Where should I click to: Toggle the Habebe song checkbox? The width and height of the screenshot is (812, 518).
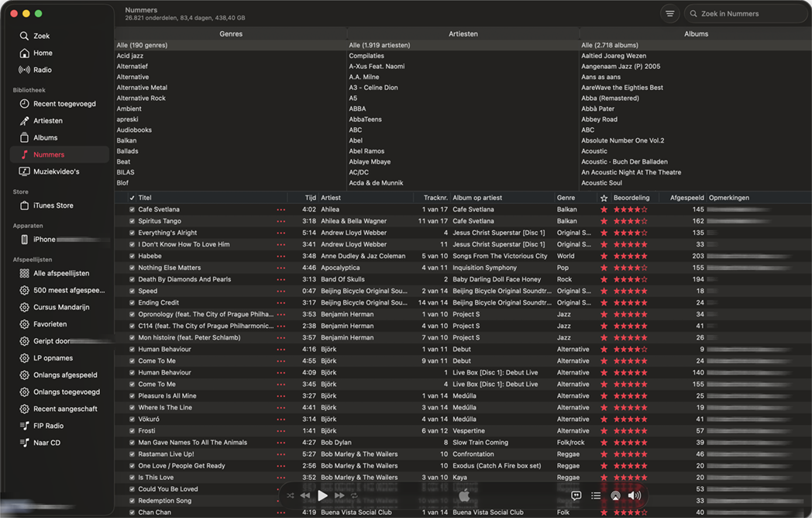(x=132, y=256)
